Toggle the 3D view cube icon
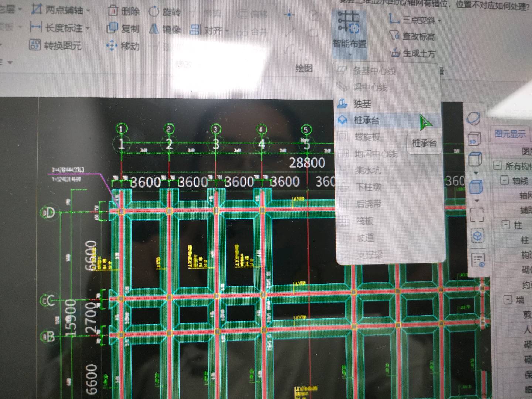 [474, 139]
